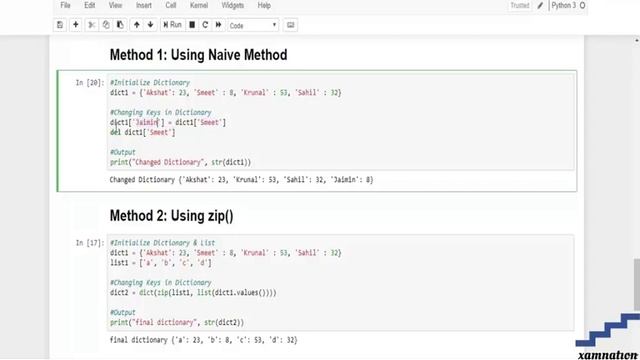This screenshot has width=640, height=360.
Task: Click the In [20] cell prompt
Action: pyautogui.click(x=90, y=83)
